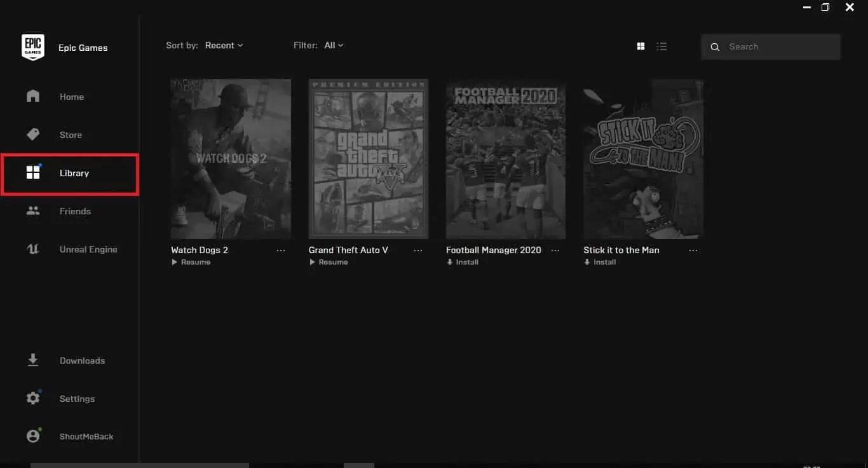Viewport: 868px width, 468px height.
Task: Open the three-dot menu for Football Manager 2020
Action: click(x=555, y=251)
